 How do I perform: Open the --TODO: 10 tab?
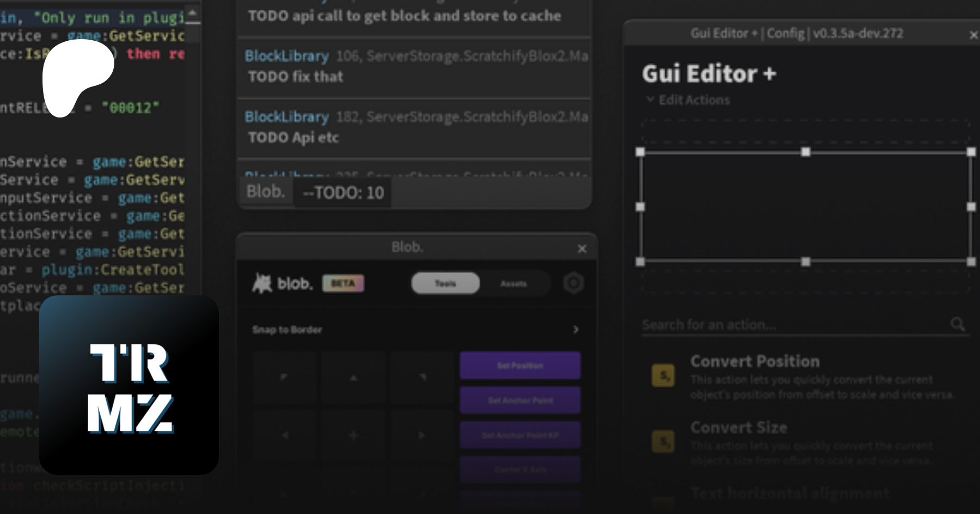point(343,193)
